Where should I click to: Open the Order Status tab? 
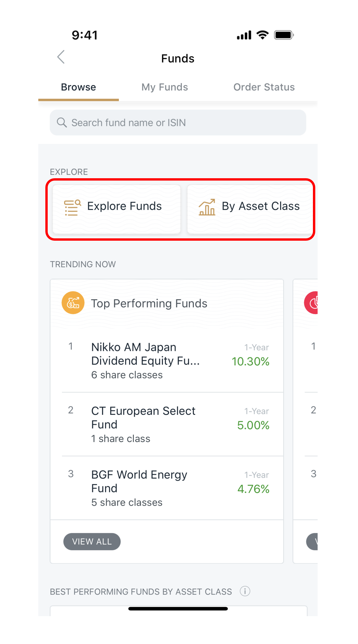tap(264, 87)
